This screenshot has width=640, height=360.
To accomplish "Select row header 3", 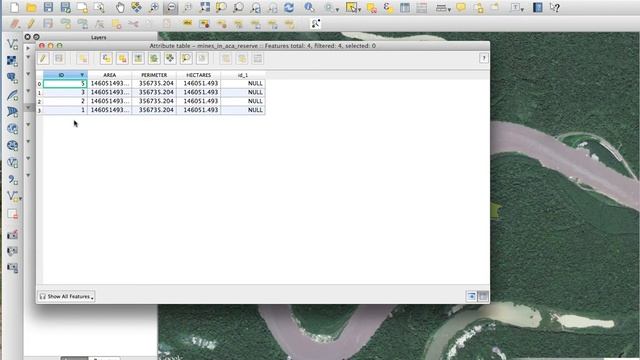I will [39, 110].
